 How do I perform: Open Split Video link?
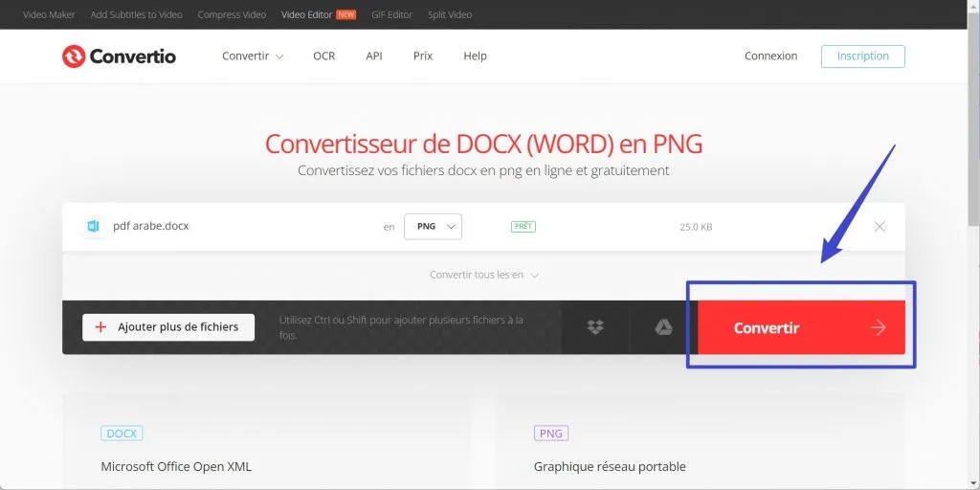[x=450, y=14]
